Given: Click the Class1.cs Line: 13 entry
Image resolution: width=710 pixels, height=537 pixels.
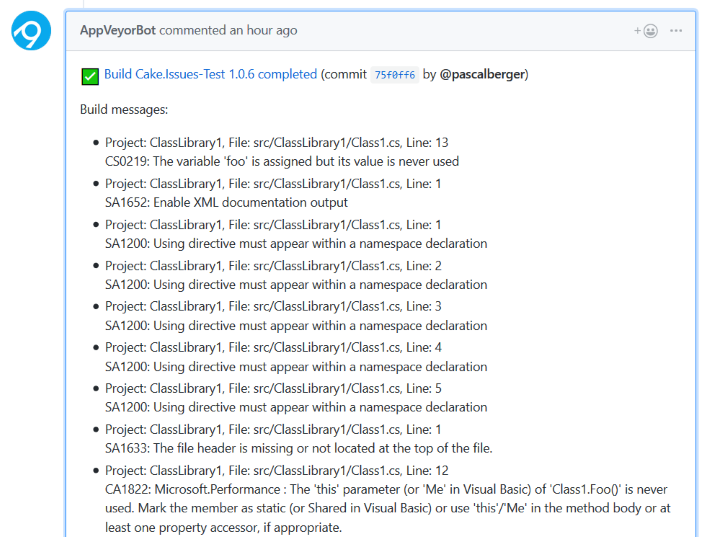Looking at the screenshot, I should click(x=276, y=143).
